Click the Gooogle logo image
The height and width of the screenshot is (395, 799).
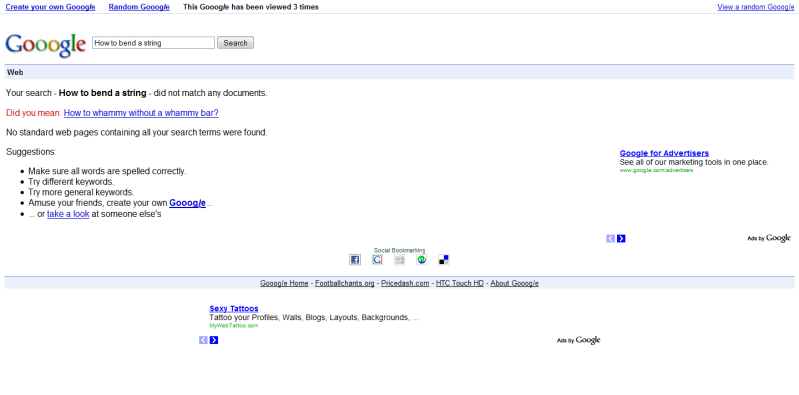pos(45,45)
